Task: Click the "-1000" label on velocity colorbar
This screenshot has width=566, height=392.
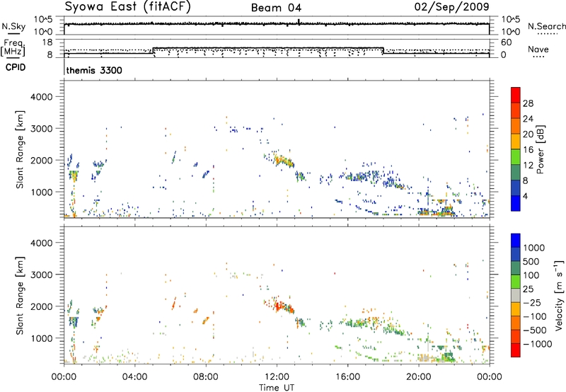Action: (x=538, y=344)
